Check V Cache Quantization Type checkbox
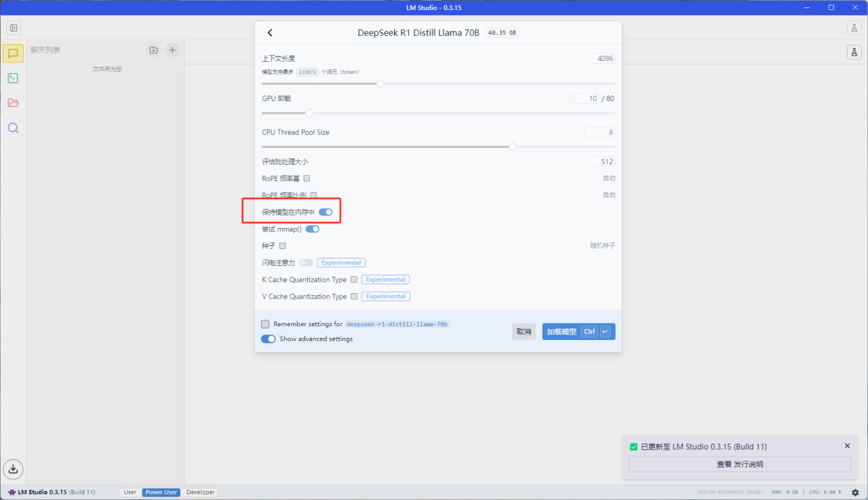868x500 pixels. (354, 296)
